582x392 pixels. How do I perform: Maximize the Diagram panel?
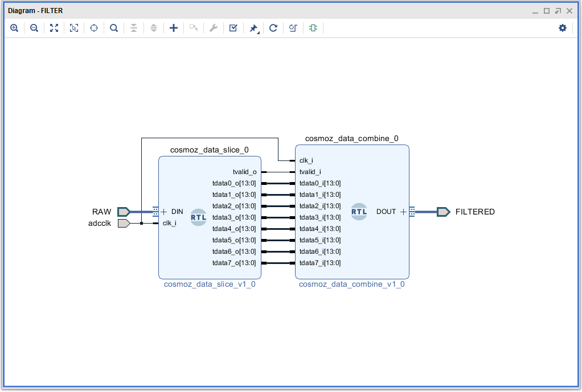pos(547,11)
